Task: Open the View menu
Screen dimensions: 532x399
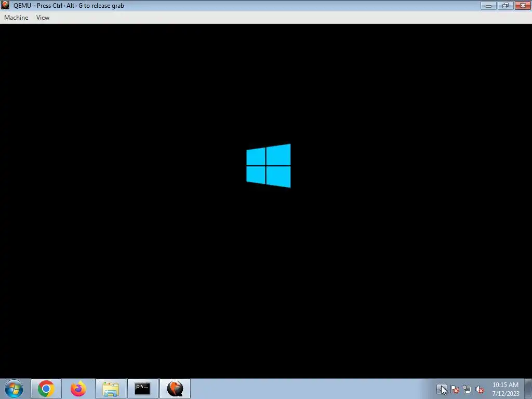Action: [43, 18]
